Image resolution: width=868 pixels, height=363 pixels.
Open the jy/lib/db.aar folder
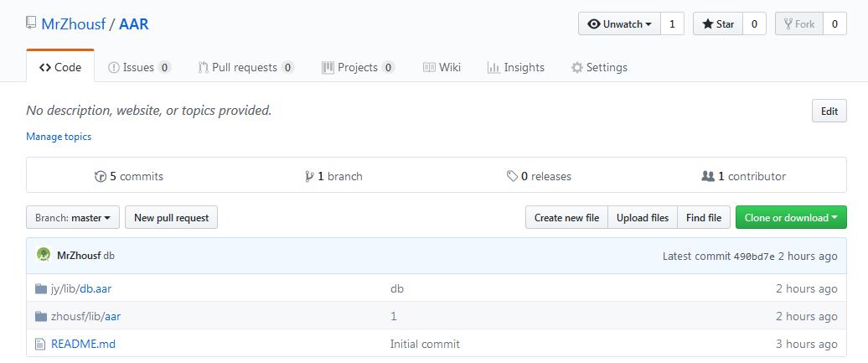81,288
